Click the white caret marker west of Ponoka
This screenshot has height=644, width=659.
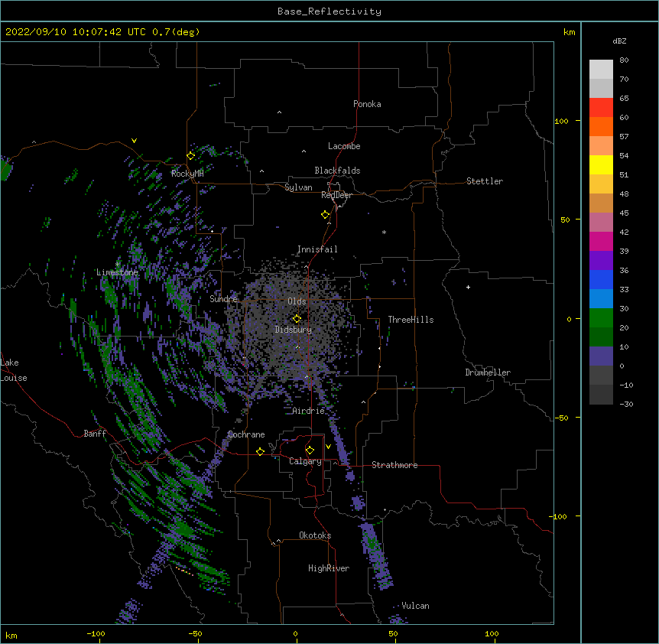(280, 112)
